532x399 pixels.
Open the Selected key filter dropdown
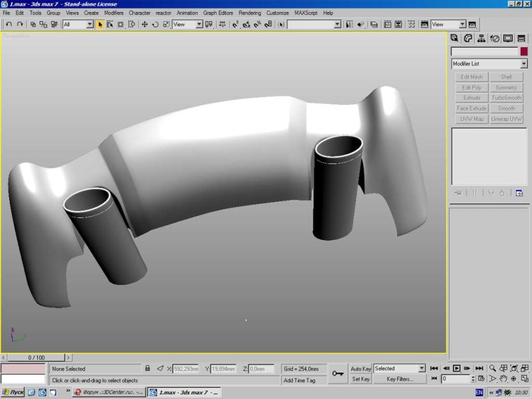tap(400, 368)
